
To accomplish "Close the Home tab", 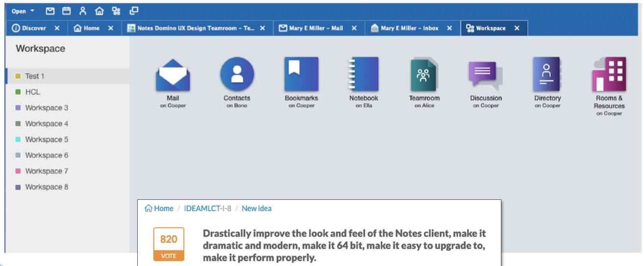I will click(111, 28).
